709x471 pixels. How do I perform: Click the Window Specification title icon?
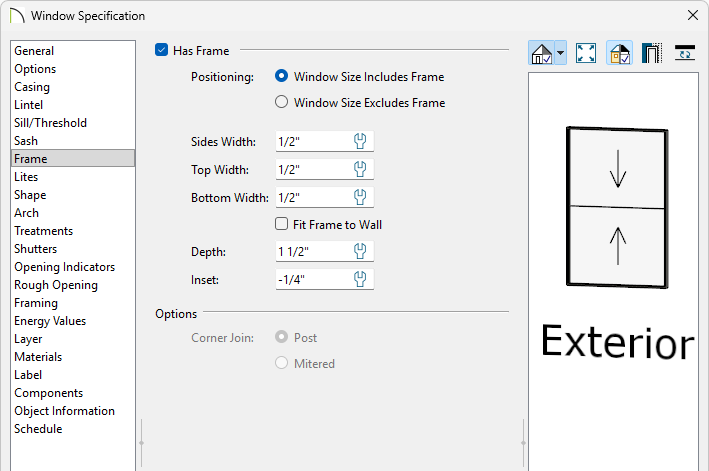(17, 16)
